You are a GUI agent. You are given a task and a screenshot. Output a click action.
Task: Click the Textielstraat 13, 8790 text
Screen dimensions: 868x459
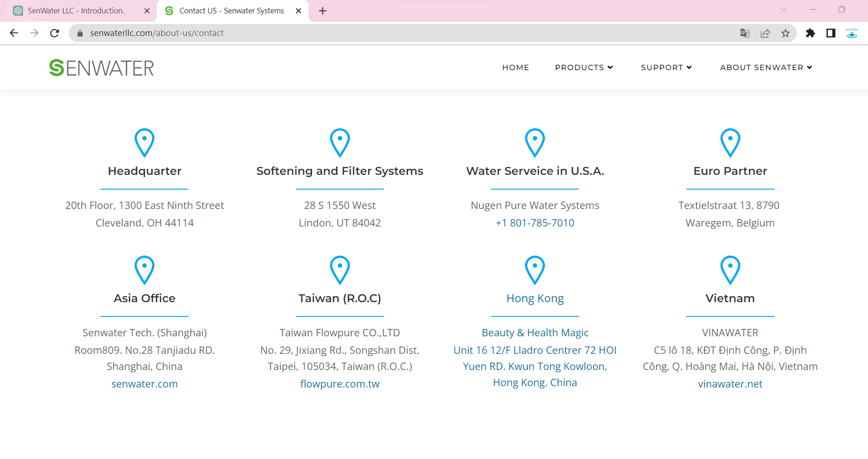(729, 205)
